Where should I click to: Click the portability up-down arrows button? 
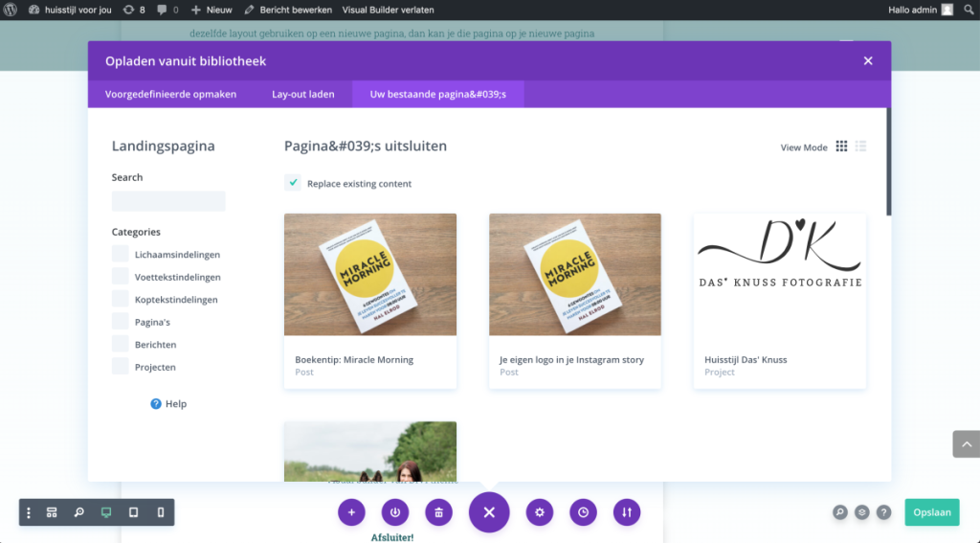click(x=627, y=512)
